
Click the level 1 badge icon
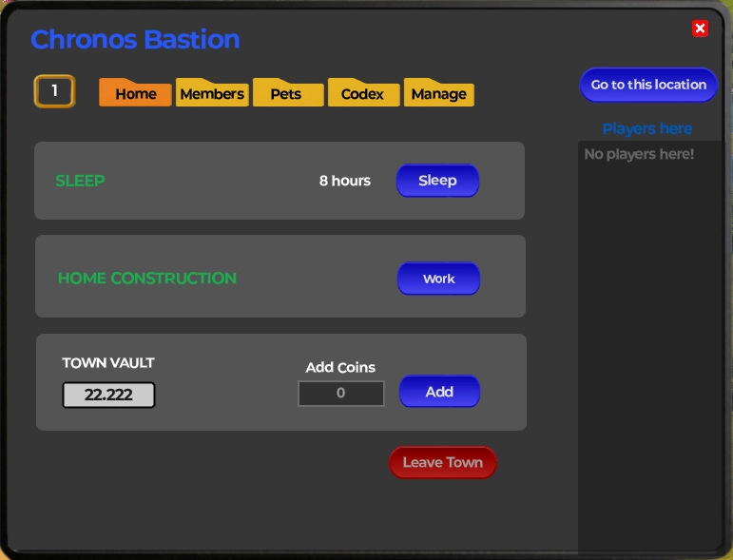point(55,91)
